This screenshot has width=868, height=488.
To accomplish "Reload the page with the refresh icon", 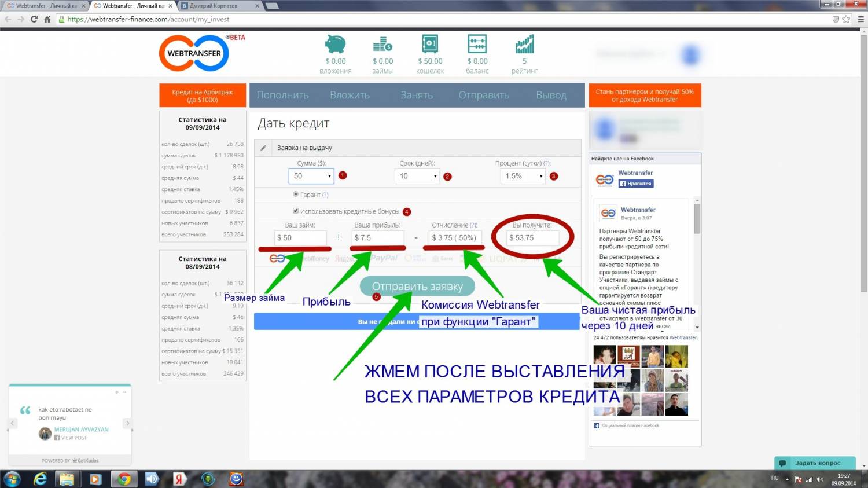I will (x=34, y=19).
